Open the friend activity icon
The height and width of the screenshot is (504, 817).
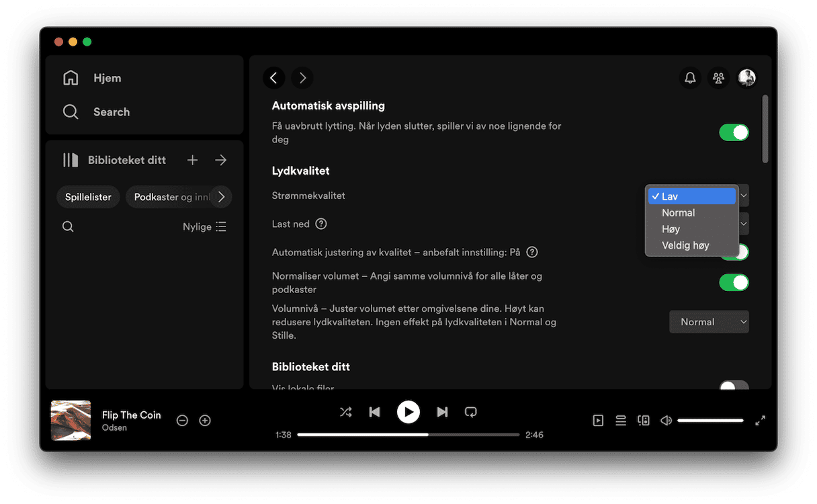718,78
